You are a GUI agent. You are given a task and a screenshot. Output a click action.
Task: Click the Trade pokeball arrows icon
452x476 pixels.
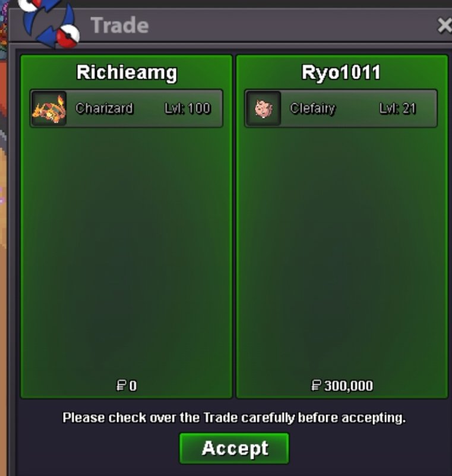click(50, 23)
